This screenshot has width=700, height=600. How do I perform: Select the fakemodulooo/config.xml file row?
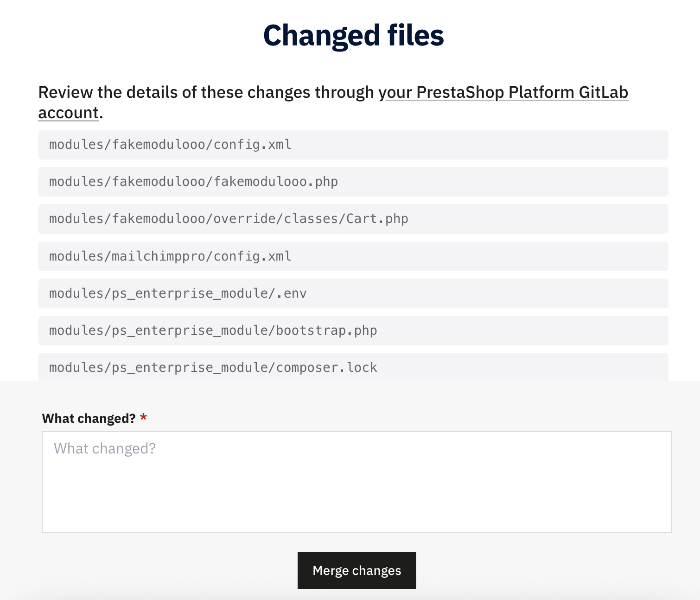[353, 145]
